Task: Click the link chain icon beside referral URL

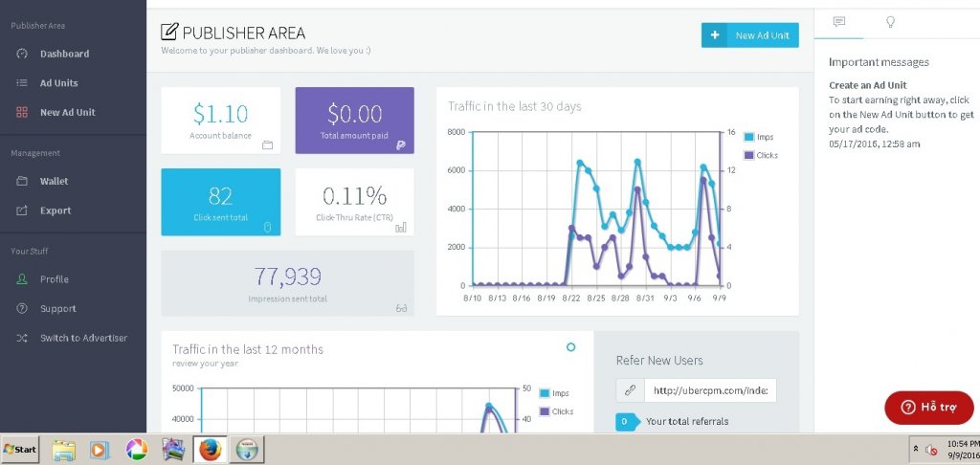Action: coord(630,390)
